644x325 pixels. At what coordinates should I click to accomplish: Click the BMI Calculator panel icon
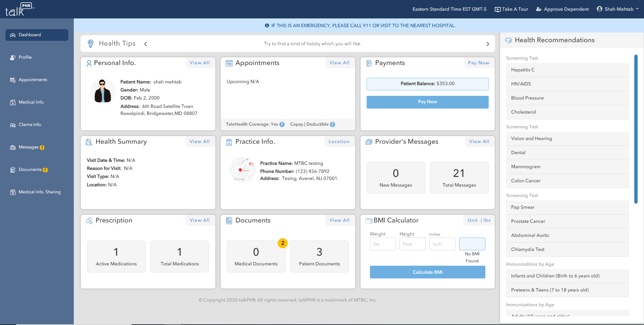pos(369,220)
